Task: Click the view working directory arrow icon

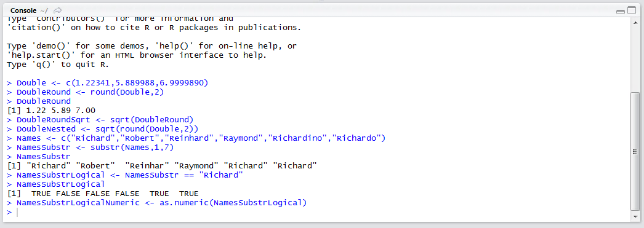Action: (x=58, y=10)
